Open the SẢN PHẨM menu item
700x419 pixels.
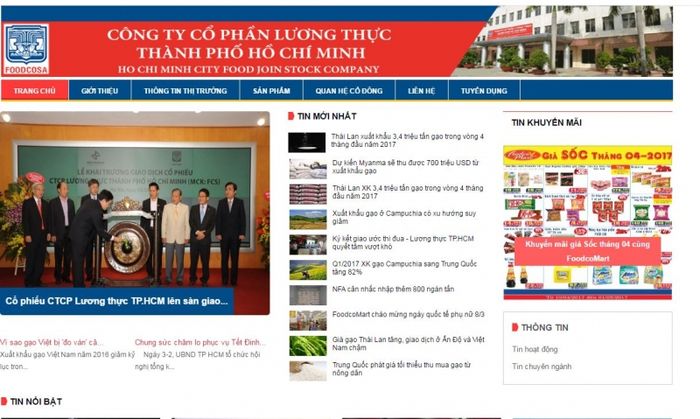(x=271, y=91)
